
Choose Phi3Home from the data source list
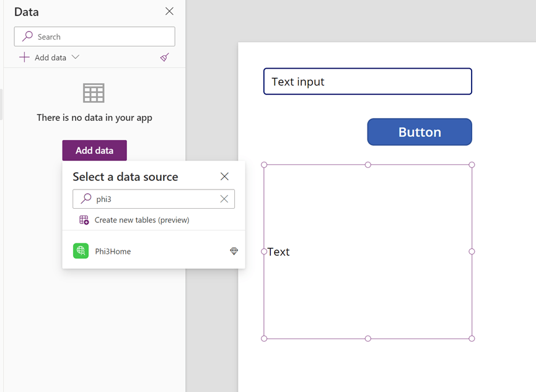pos(113,251)
